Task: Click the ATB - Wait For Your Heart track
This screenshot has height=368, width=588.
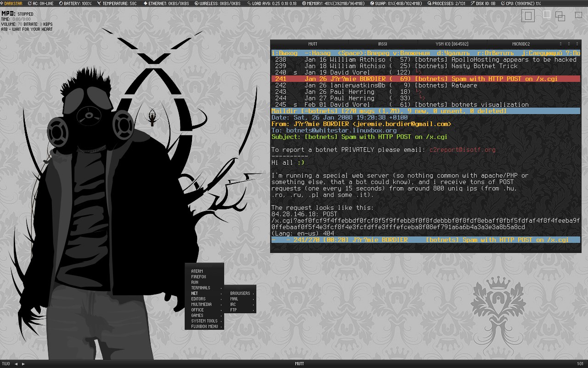Action: pyautogui.click(x=27, y=29)
